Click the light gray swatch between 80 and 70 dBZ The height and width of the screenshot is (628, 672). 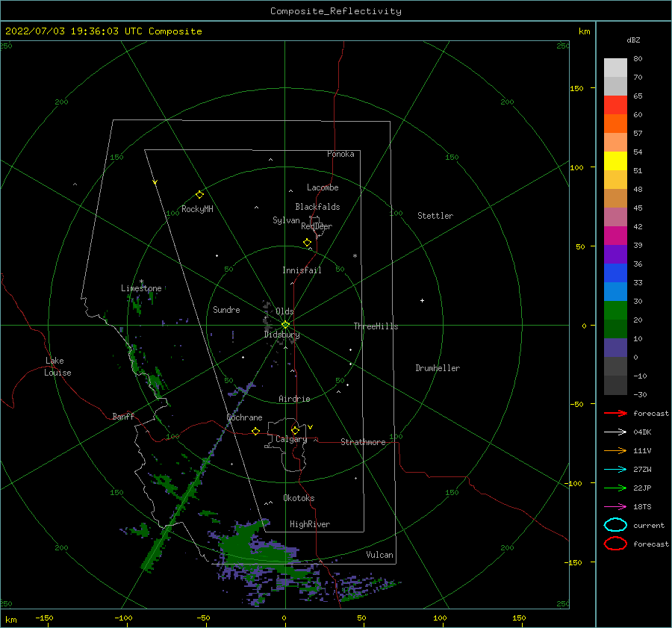coord(615,68)
